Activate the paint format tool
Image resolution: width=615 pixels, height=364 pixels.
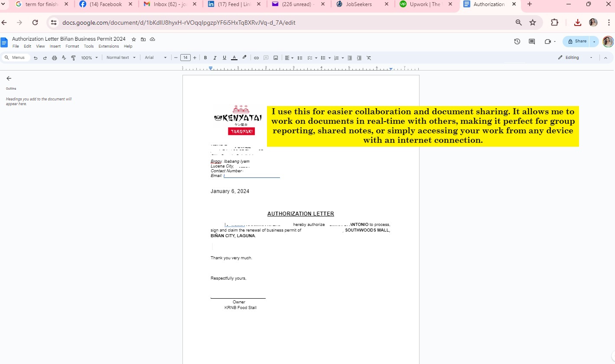73,58
